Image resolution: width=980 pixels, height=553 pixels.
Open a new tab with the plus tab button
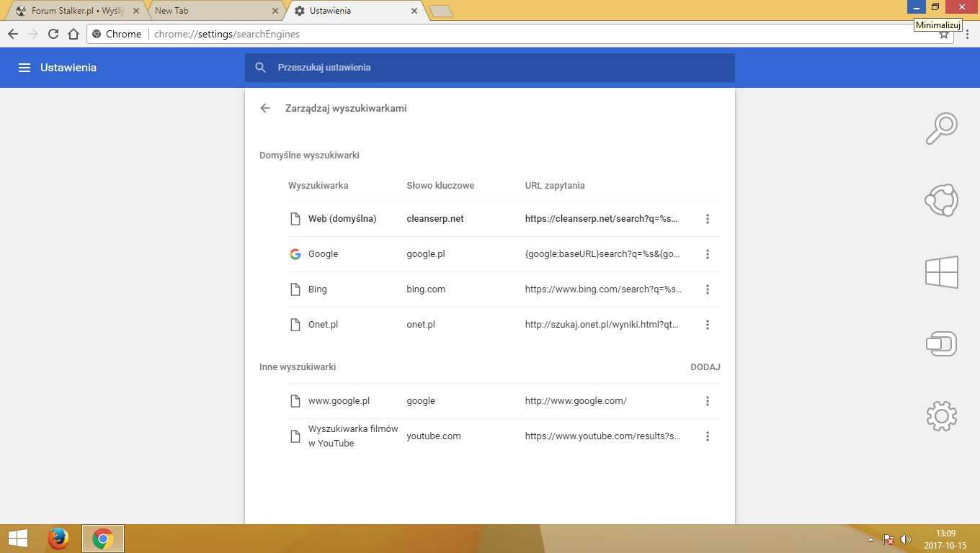tap(440, 11)
